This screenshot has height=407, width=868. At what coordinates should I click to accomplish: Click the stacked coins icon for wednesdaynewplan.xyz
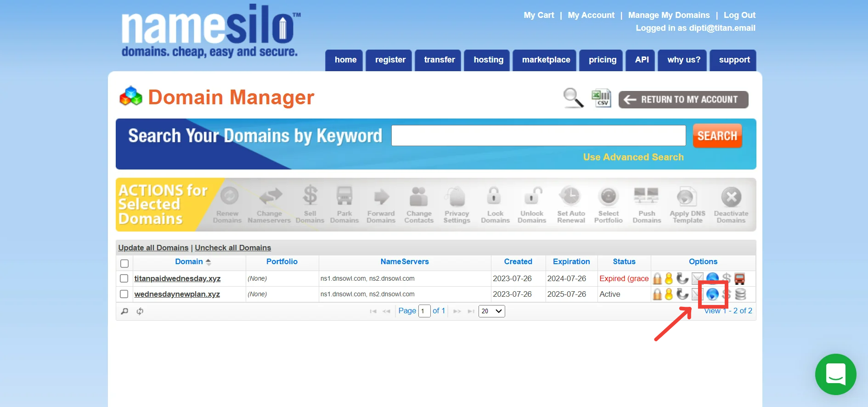[740, 294]
